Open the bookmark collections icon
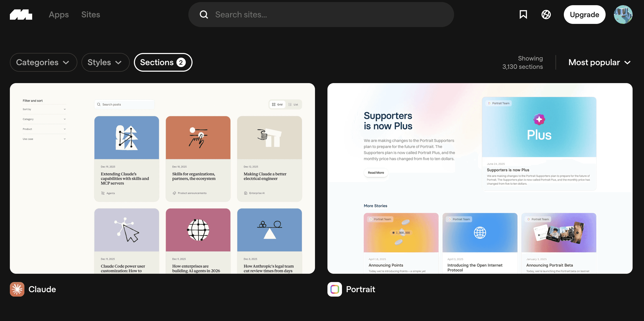 (523, 15)
